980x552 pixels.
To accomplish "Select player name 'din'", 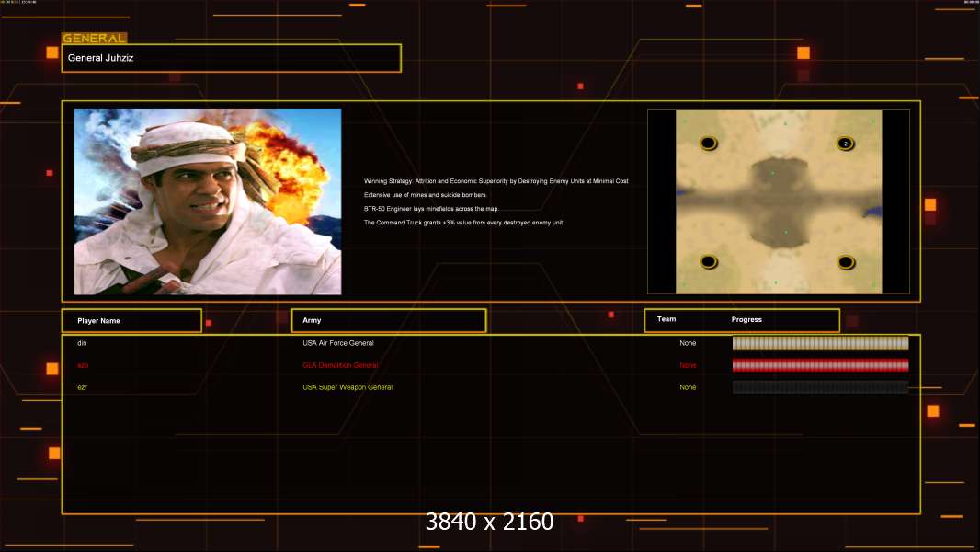I will (x=82, y=343).
